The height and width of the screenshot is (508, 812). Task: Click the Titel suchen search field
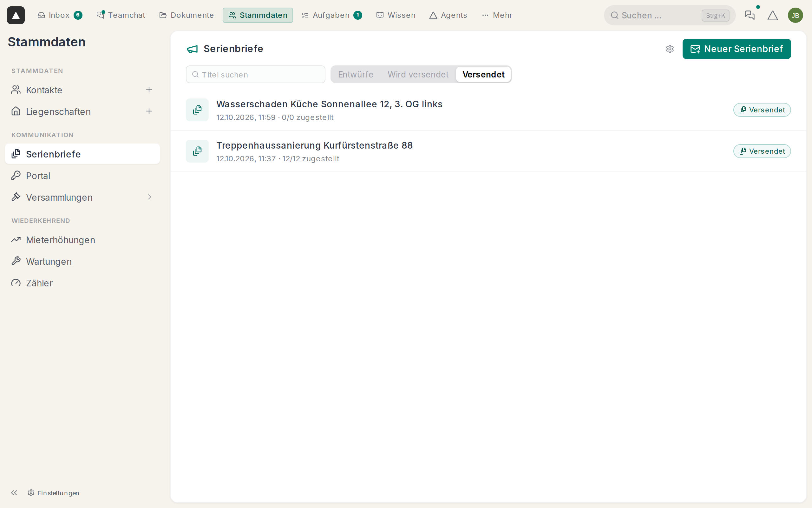(256, 74)
